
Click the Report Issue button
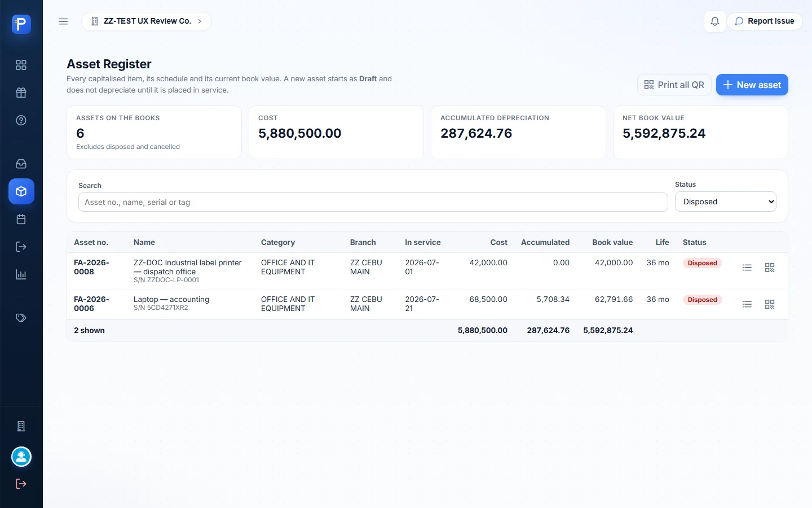tap(765, 21)
